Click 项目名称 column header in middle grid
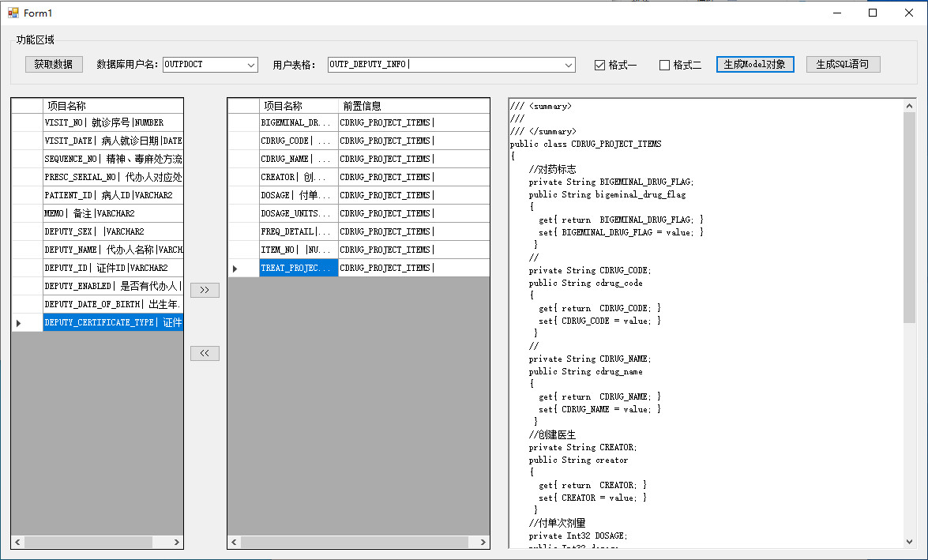The image size is (928, 560). click(x=299, y=106)
